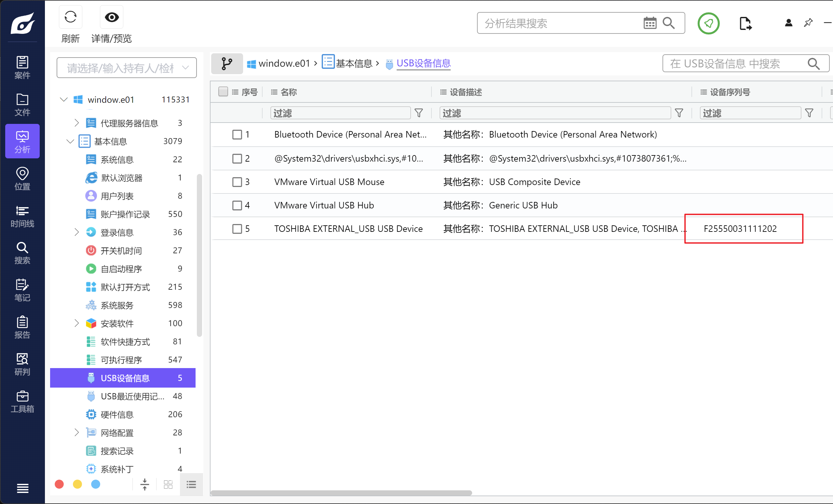This screenshot has width=833, height=504.
Task: Click filter funnel of 设备描述 column
Action: (x=679, y=113)
